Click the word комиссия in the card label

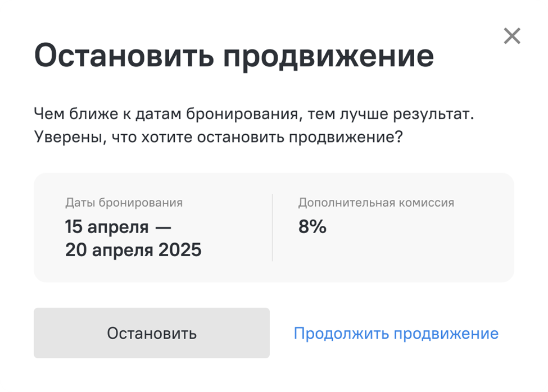coord(427,202)
